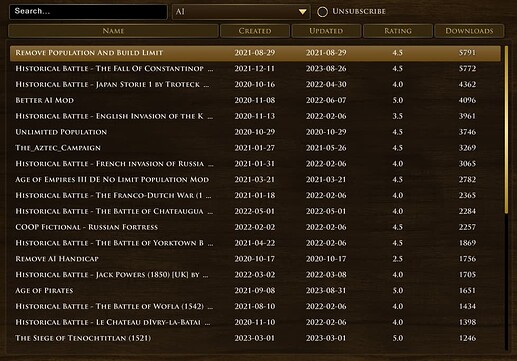Sort mods by Updated date
The width and height of the screenshot is (517, 361).
[326, 31]
